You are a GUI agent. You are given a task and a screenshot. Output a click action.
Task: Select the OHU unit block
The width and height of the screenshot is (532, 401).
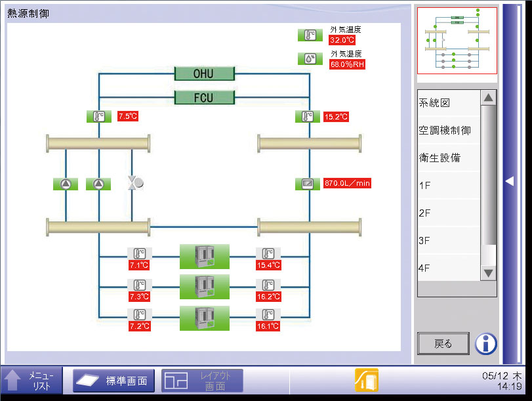pos(204,74)
